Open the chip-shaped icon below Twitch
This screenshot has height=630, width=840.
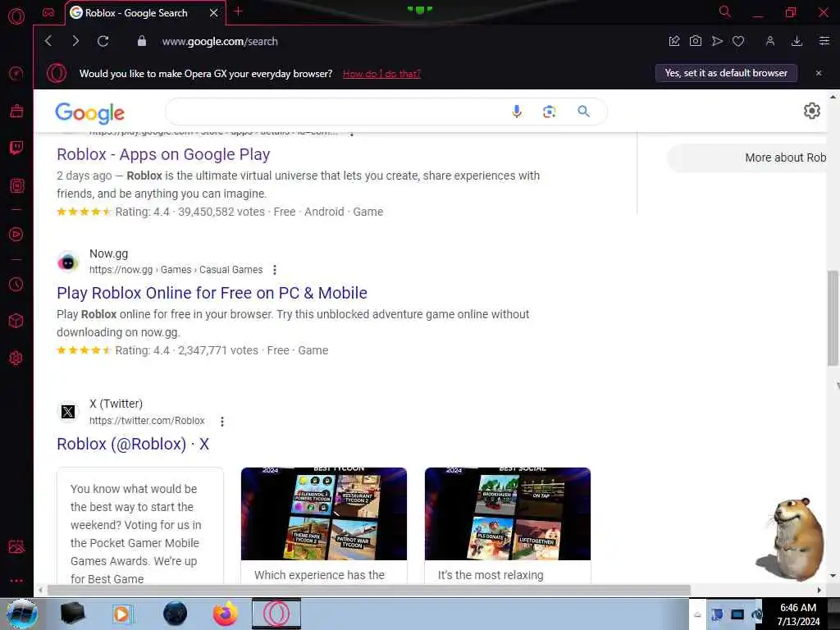click(16, 186)
